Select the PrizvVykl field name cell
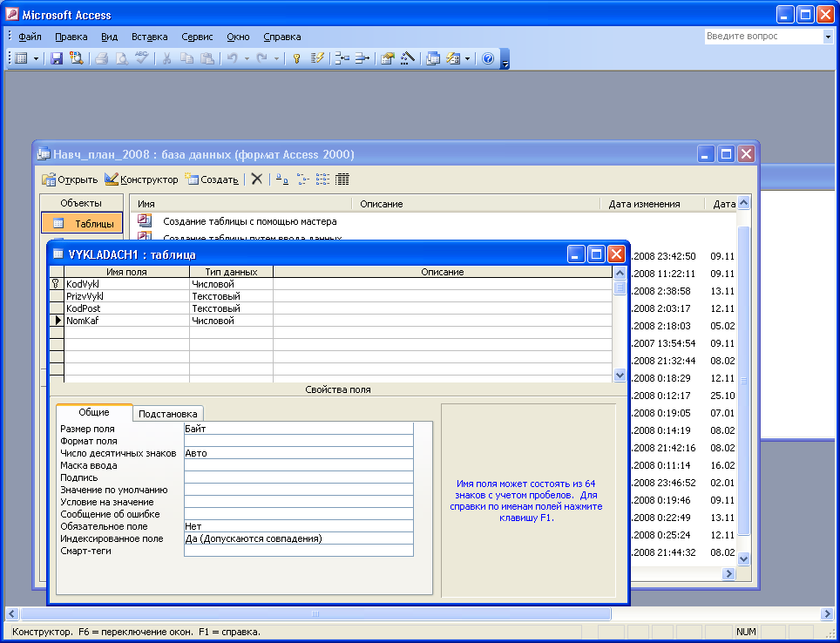Viewport: 840px width, 643px height. (x=126, y=296)
